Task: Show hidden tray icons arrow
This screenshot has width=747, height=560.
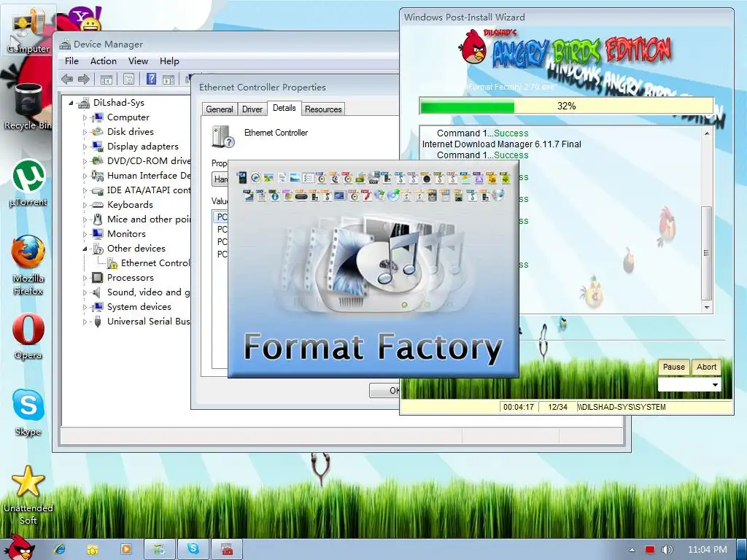Action: [632, 550]
